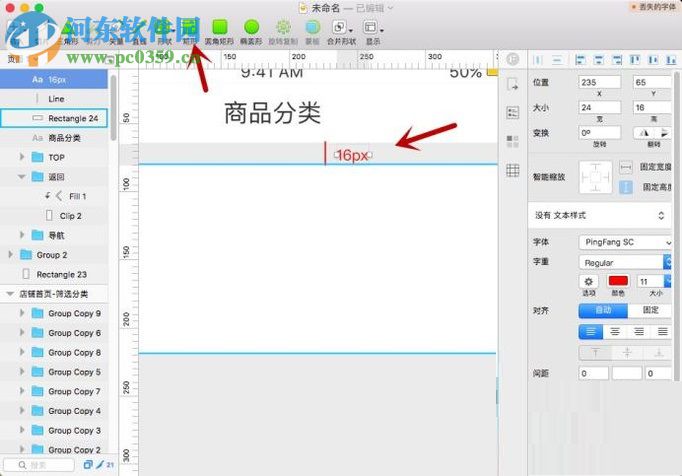Distribute objects vertically in inspector

[x=556, y=60]
